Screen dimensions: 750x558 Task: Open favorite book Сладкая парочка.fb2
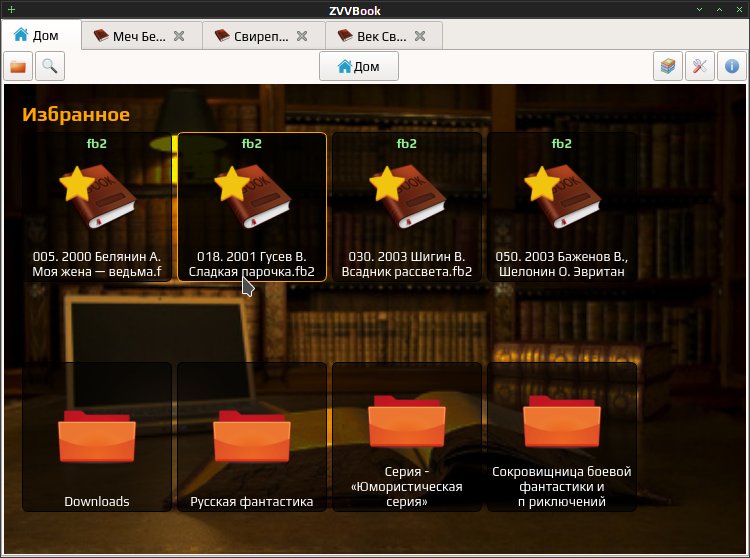pos(252,207)
